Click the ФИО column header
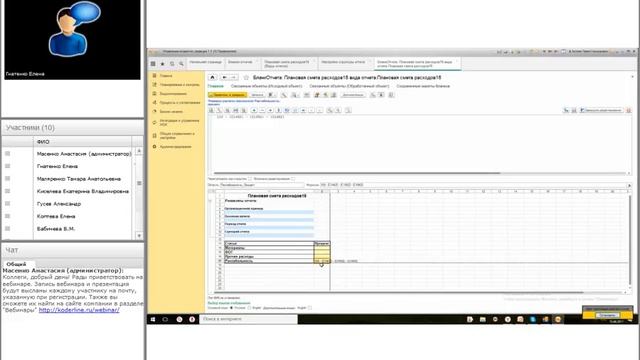The width and height of the screenshot is (640, 360). pyautogui.click(x=82, y=142)
